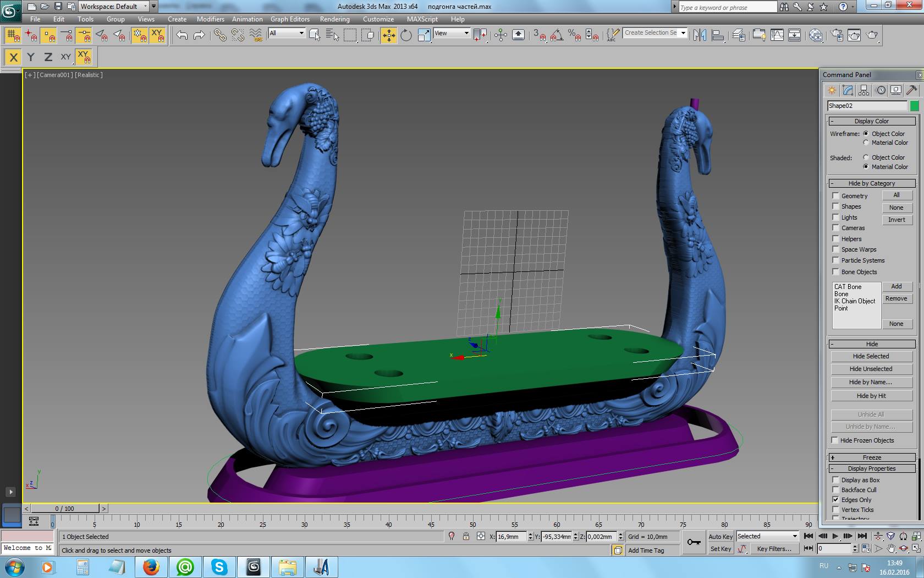Collapse the Hide by Category rollout

[872, 183]
